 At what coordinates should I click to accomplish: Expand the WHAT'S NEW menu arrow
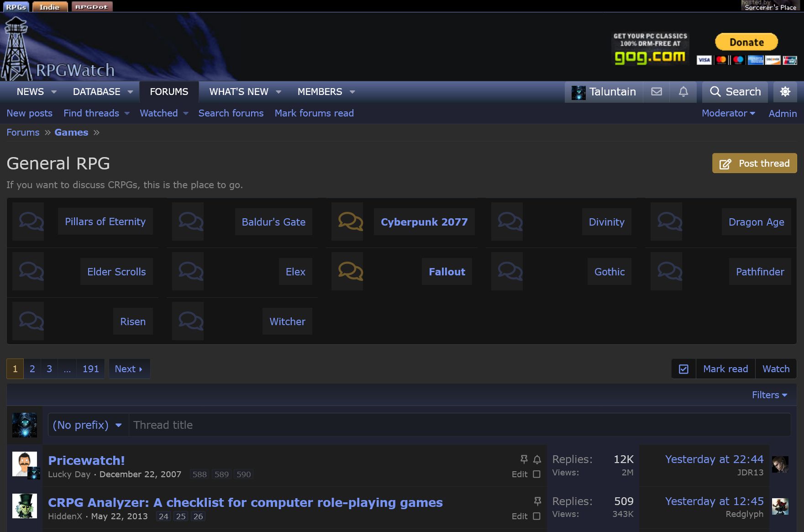coord(279,92)
